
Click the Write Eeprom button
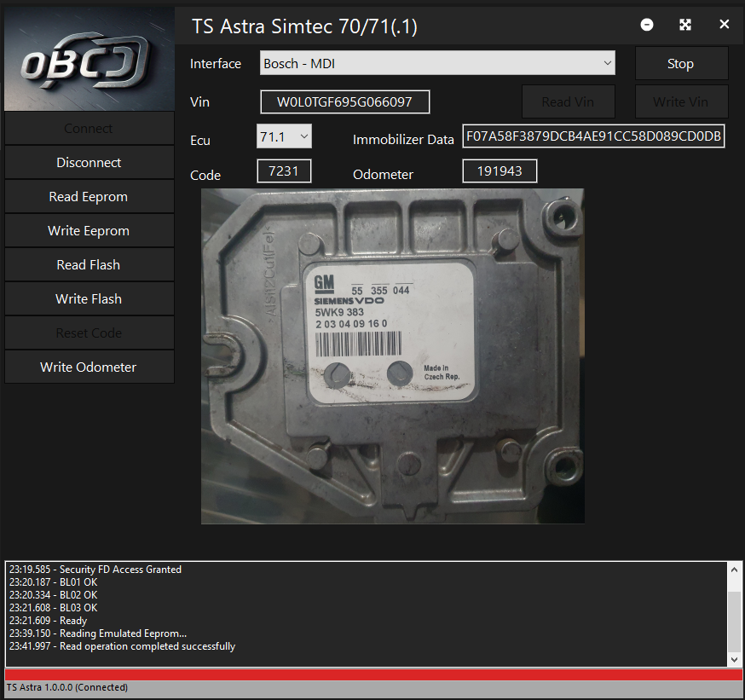click(x=90, y=231)
